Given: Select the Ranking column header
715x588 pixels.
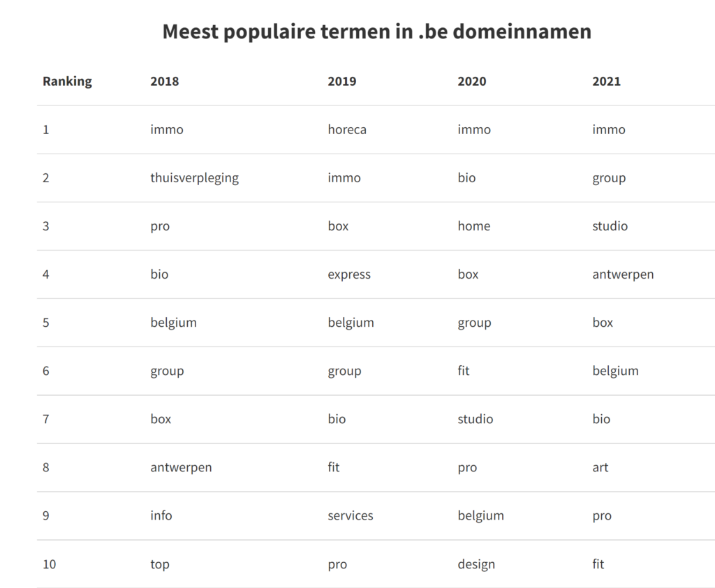Looking at the screenshot, I should tap(67, 81).
